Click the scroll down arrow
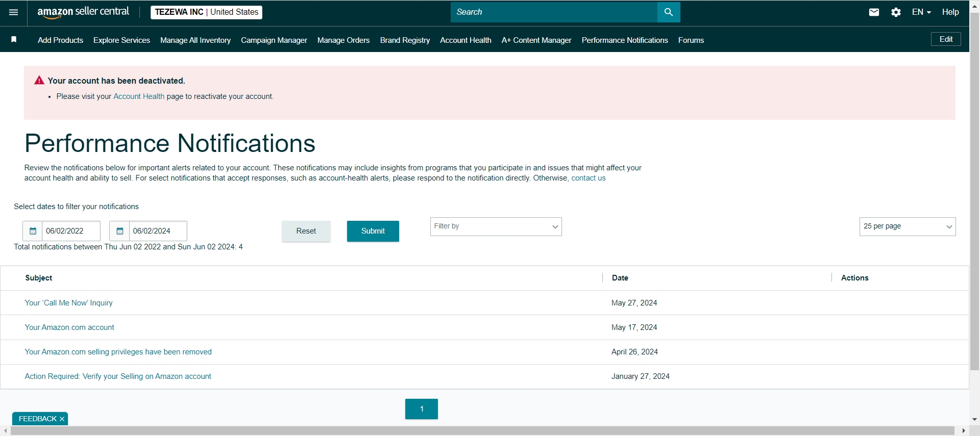 [x=974, y=420]
